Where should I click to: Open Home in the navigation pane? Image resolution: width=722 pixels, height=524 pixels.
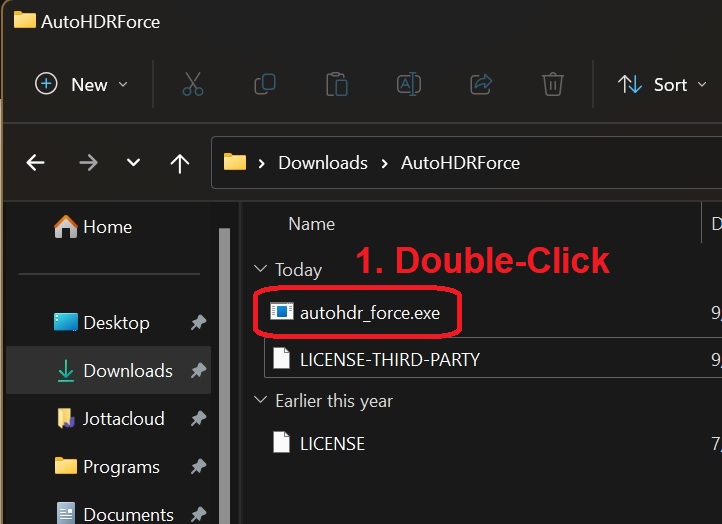[x=107, y=227]
